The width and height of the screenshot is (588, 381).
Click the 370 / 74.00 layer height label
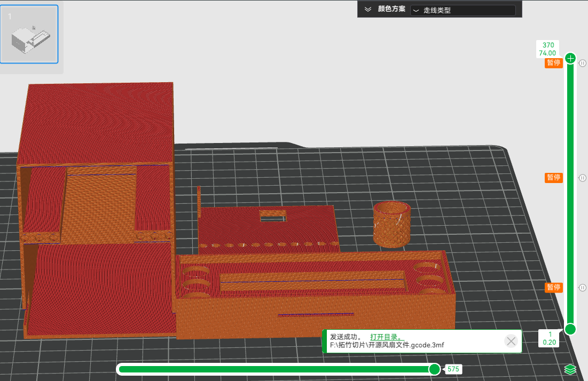pos(548,49)
